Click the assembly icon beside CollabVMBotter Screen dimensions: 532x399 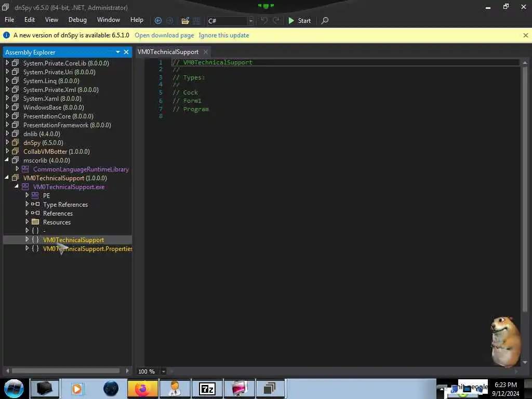click(x=15, y=151)
